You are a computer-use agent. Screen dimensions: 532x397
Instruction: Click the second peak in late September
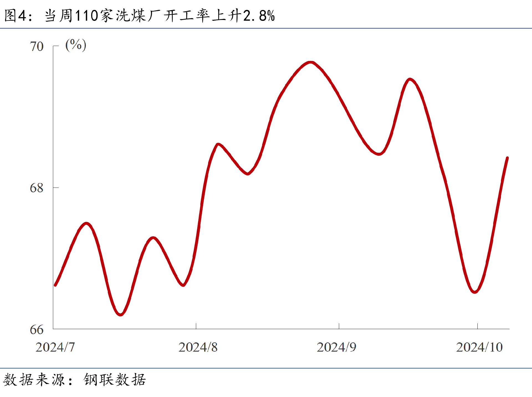(x=410, y=80)
